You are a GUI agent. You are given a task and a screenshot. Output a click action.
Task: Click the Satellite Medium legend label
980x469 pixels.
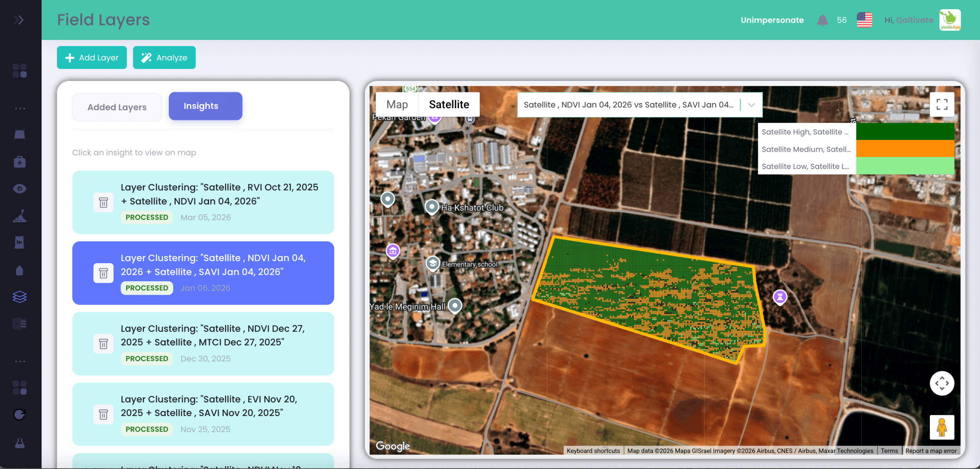pos(806,149)
